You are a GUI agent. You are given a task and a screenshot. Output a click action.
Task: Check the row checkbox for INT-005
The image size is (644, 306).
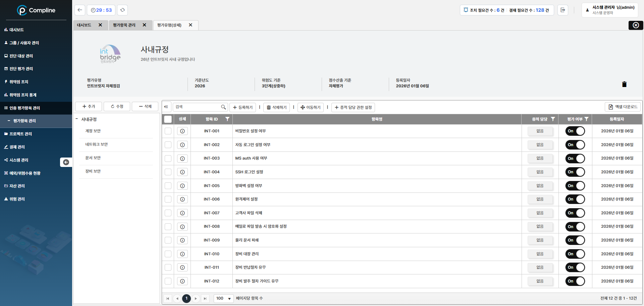tap(168, 186)
